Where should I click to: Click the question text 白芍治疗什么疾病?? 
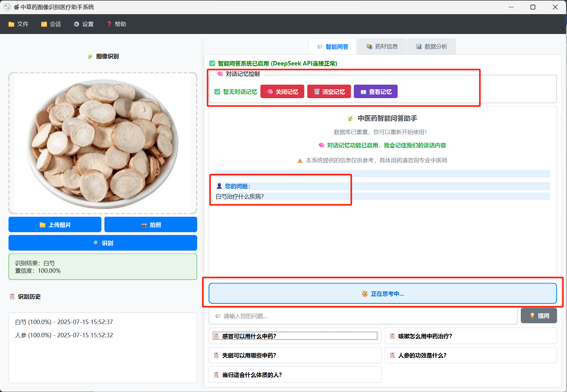(240, 196)
